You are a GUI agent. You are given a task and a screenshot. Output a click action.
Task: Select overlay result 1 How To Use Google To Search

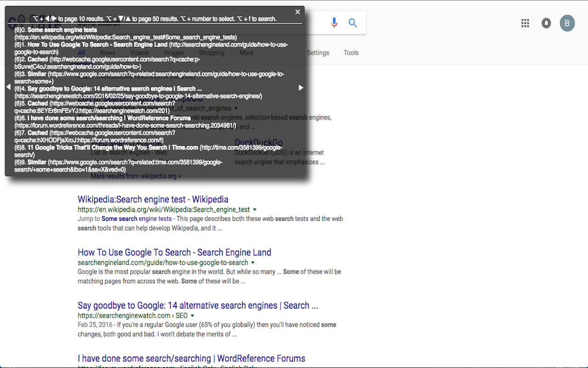pyautogui.click(x=151, y=48)
